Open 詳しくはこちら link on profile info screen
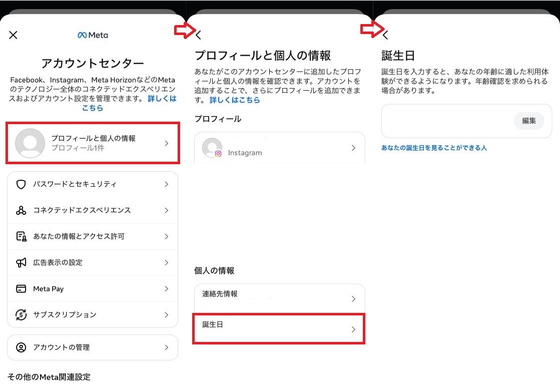This screenshot has height=392, width=560. (x=235, y=100)
